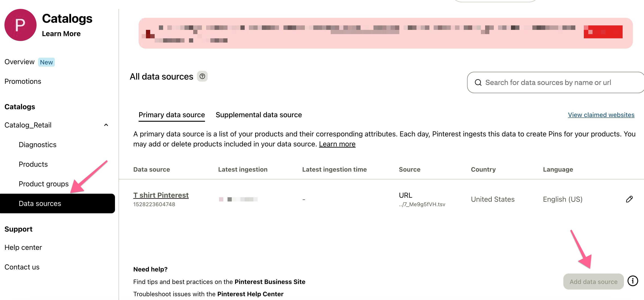Click the search magnifier icon
This screenshot has height=300, width=644.
click(x=478, y=82)
